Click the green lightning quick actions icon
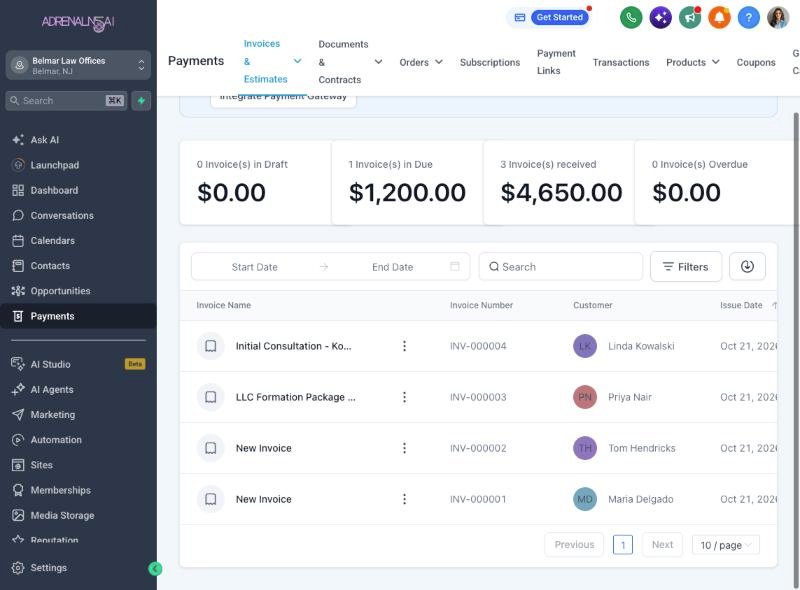The image size is (800, 590). 141,101
